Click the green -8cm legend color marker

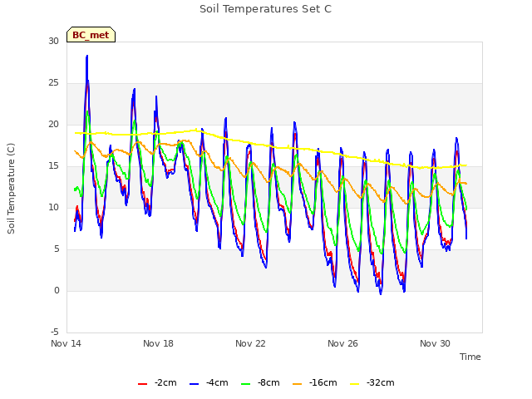[x=246, y=384]
